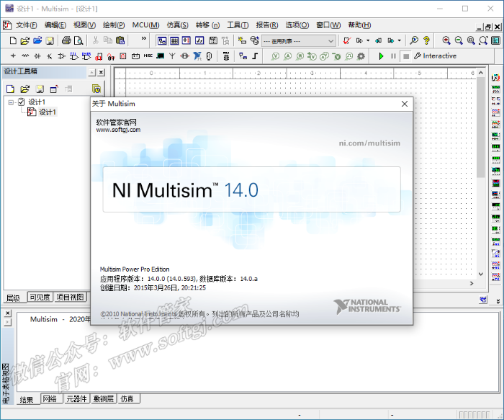Image resolution: width=504 pixels, height=420 pixels.
Task: Click the find examples magnifier icon
Action: tap(414, 40)
